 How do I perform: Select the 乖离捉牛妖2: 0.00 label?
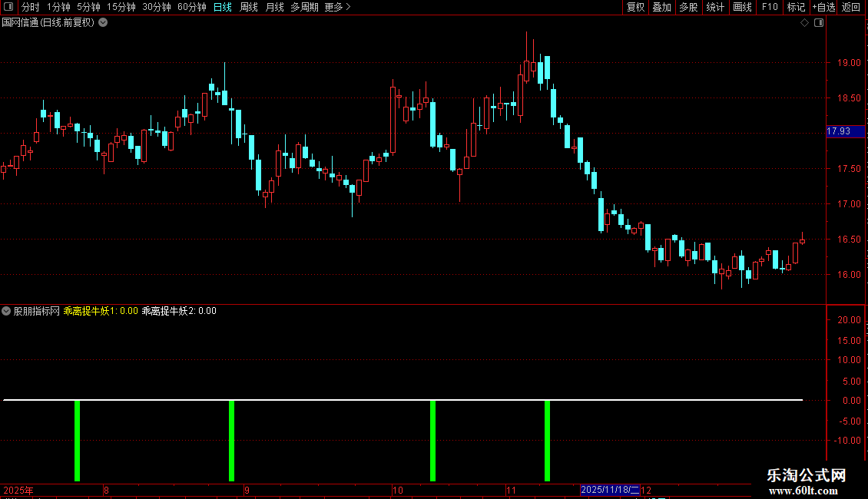point(179,311)
